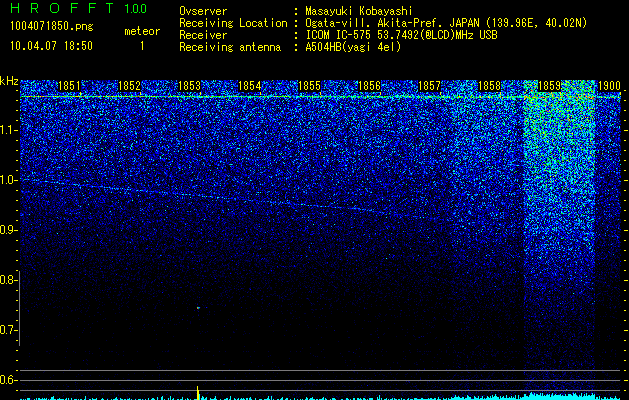Click the observer name Masayuki Kobayashi
The height and width of the screenshot is (400, 629).
pos(359,11)
